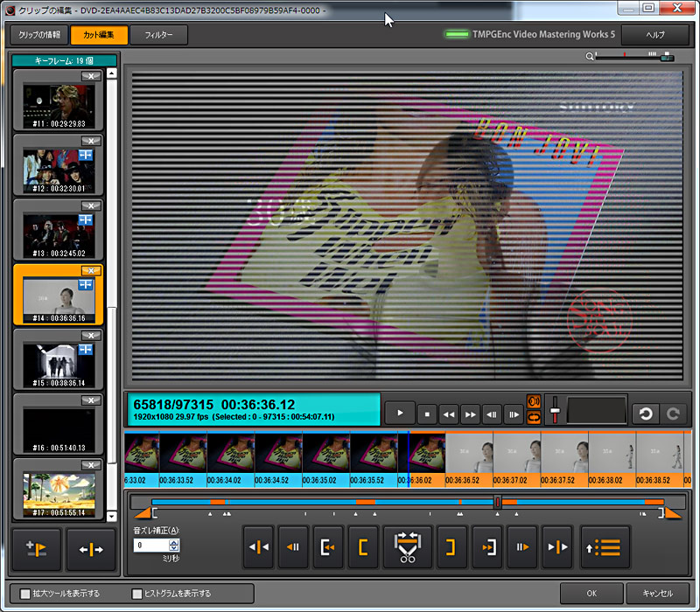Click the left range start marker triangle
The image size is (700, 612).
[x=143, y=513]
